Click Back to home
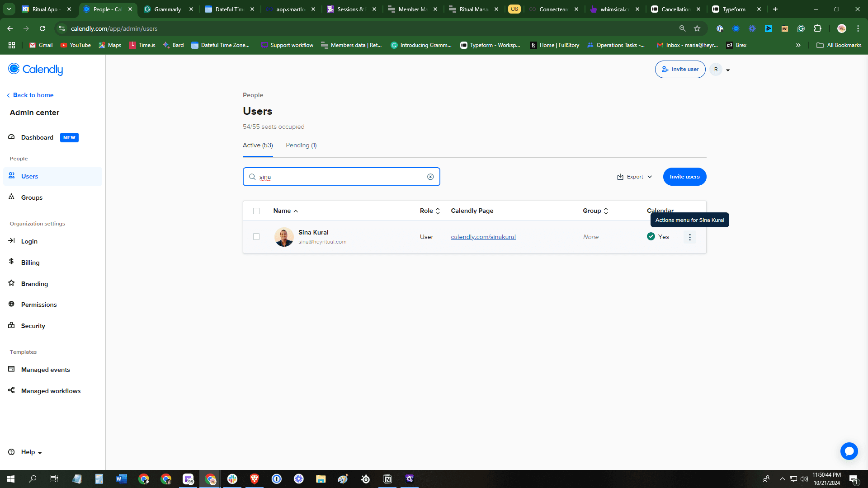Screen dimensions: 868x488 [30, 95]
